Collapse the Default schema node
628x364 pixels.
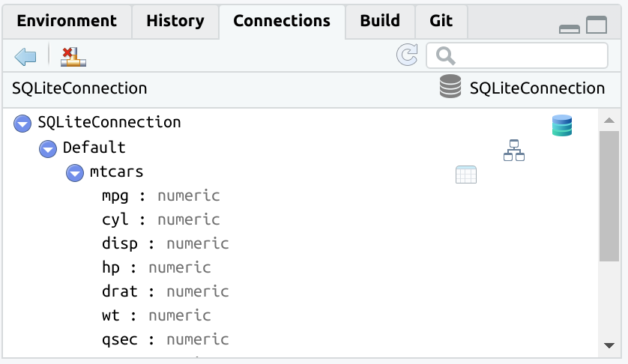[x=48, y=148]
